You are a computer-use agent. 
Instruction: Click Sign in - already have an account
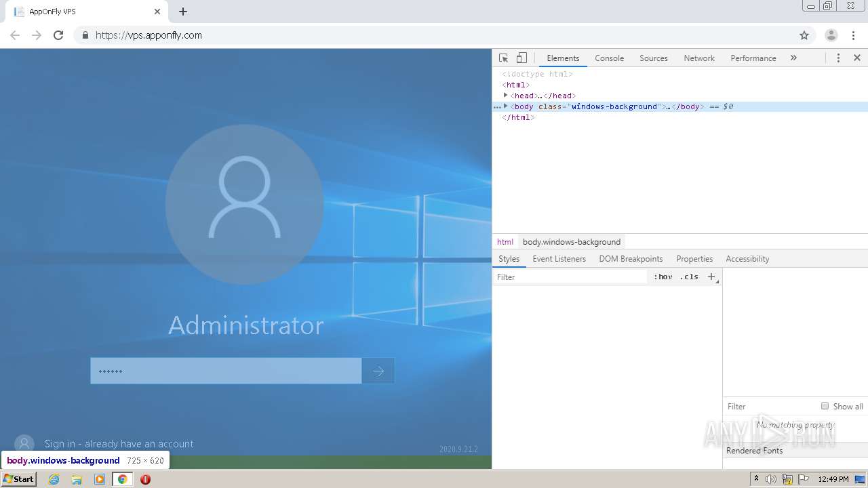point(119,444)
